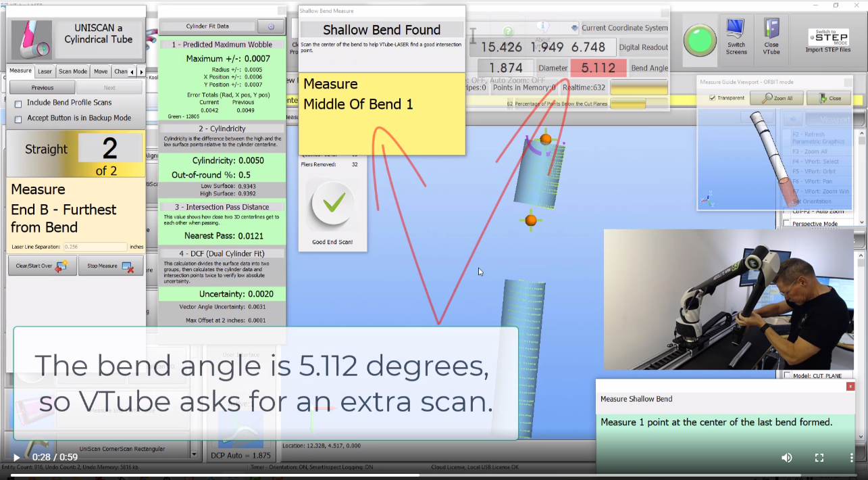This screenshot has width=868, height=480.
Task: Mute the video with speaker icon
Action: [787, 458]
